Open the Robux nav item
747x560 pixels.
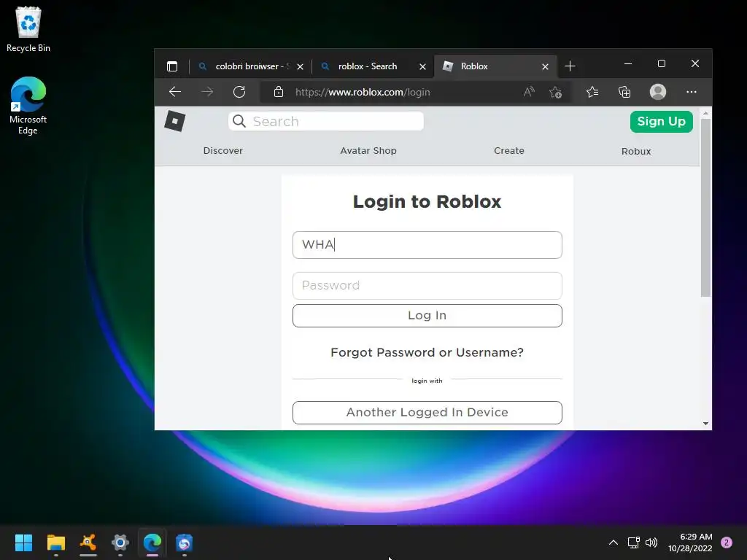[636, 151]
